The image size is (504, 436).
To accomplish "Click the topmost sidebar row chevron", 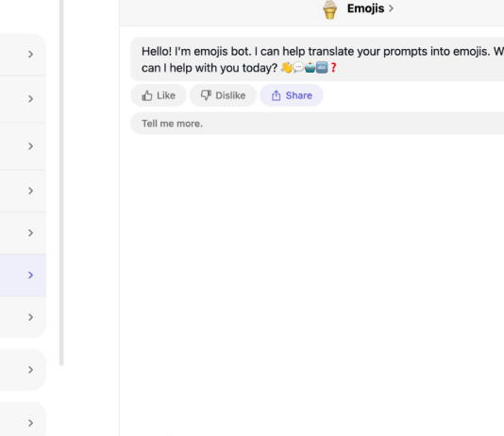I will pos(30,55).
